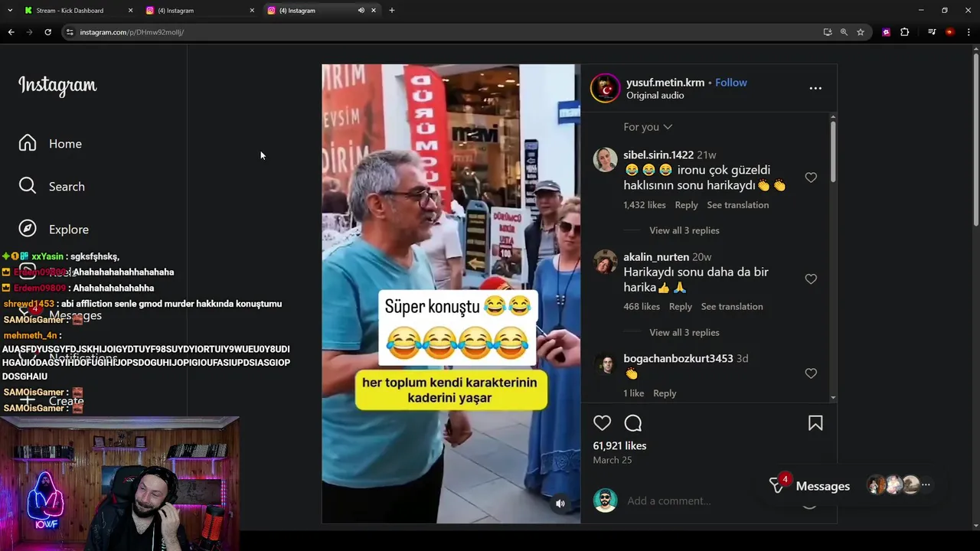Click 'likes' count 1,432 on first comment
The width and height of the screenshot is (980, 551).
(645, 205)
